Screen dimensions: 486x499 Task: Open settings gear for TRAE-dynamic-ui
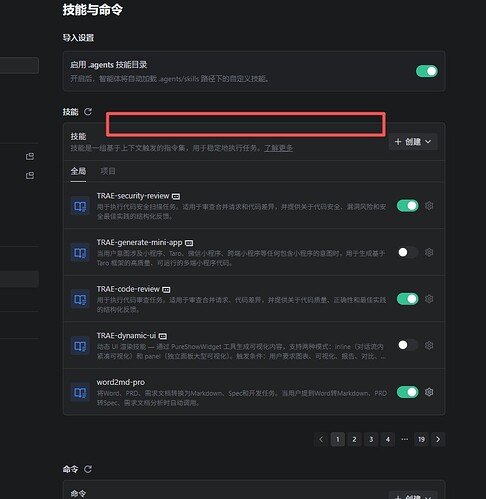click(429, 345)
